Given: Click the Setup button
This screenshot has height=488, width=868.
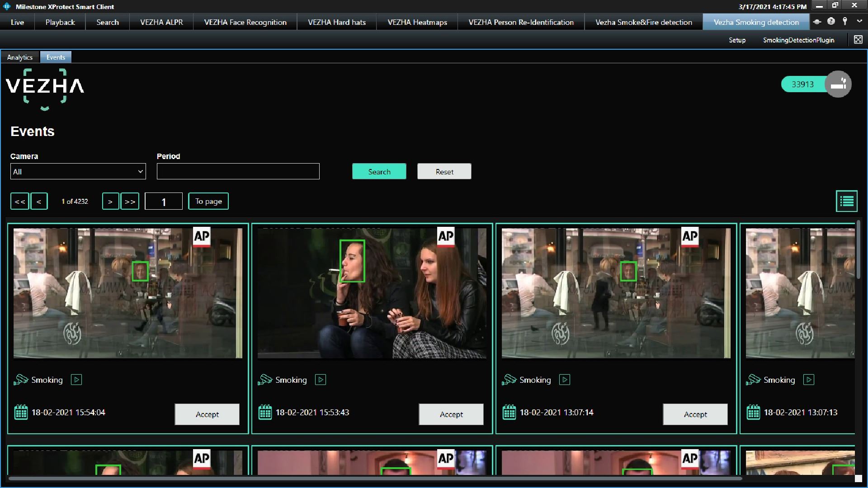Looking at the screenshot, I should coord(737,40).
